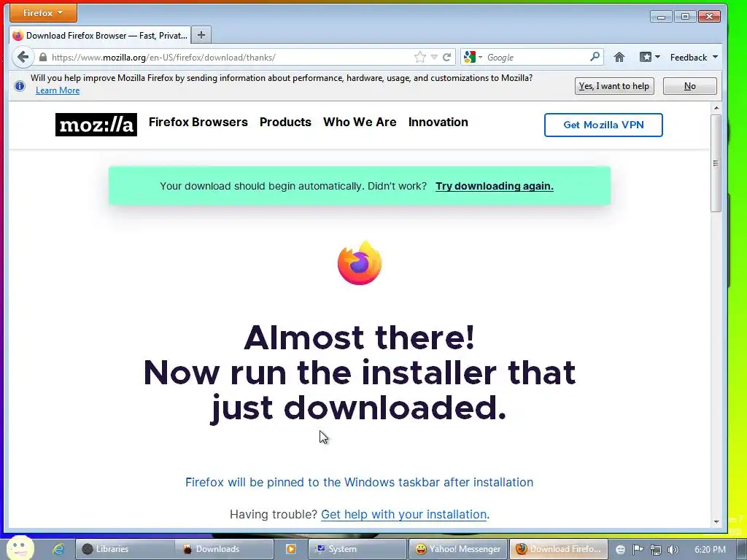747x560 pixels.
Task: Run search with the magnifier icon
Action: (x=595, y=57)
